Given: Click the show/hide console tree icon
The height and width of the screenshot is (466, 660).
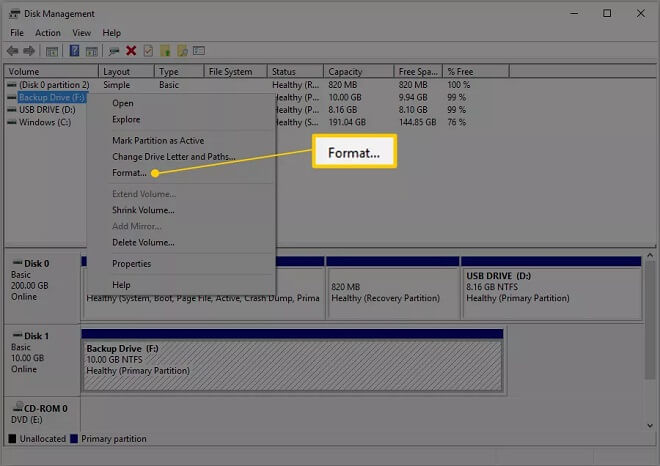Looking at the screenshot, I should 52,51.
